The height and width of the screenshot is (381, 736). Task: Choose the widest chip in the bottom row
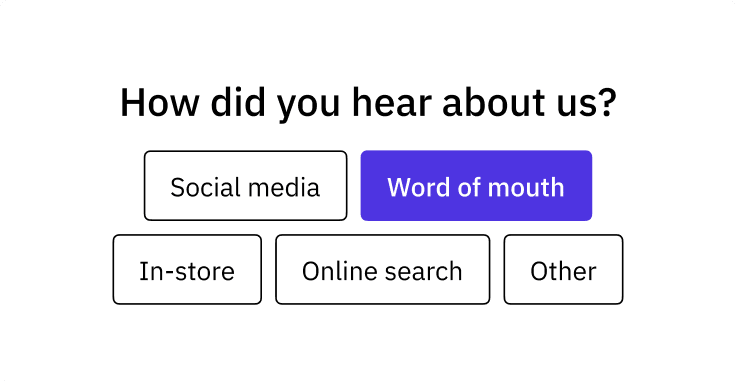pyautogui.click(x=383, y=269)
